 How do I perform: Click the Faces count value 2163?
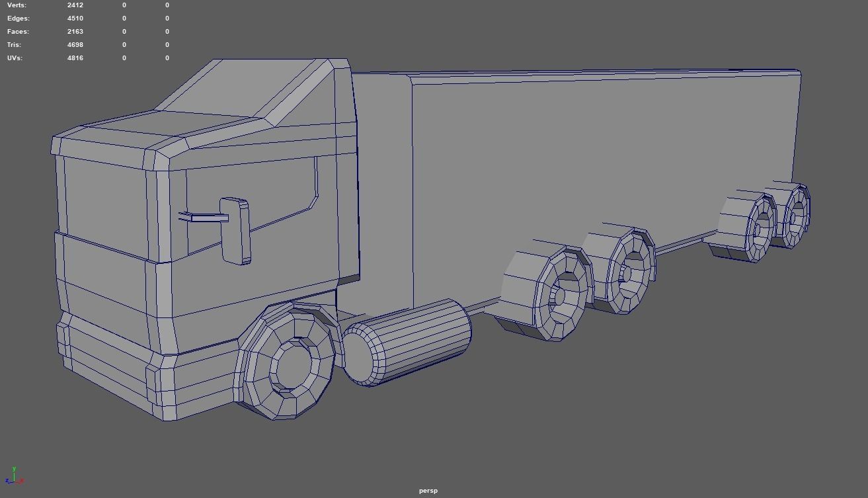coord(75,31)
